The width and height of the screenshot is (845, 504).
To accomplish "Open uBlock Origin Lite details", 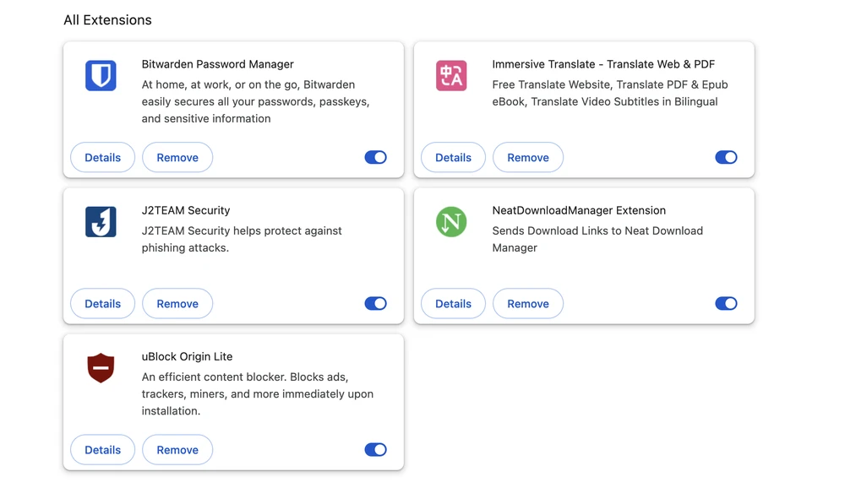I will 102,449.
